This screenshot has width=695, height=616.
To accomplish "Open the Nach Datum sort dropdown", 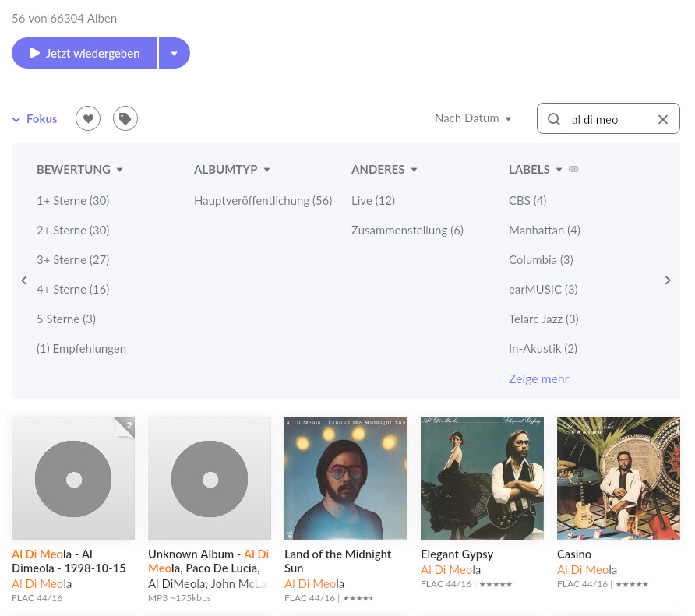I will pos(473,118).
